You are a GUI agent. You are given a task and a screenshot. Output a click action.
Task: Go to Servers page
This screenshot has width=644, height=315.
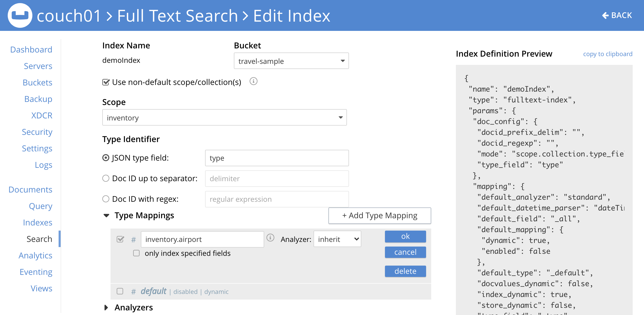pos(38,66)
